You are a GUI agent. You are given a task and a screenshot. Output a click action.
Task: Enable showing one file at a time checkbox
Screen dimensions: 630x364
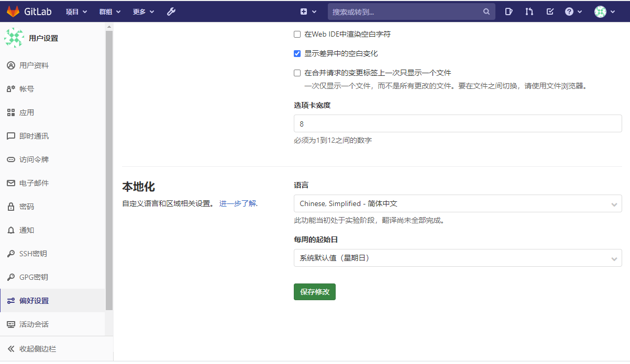pos(297,73)
